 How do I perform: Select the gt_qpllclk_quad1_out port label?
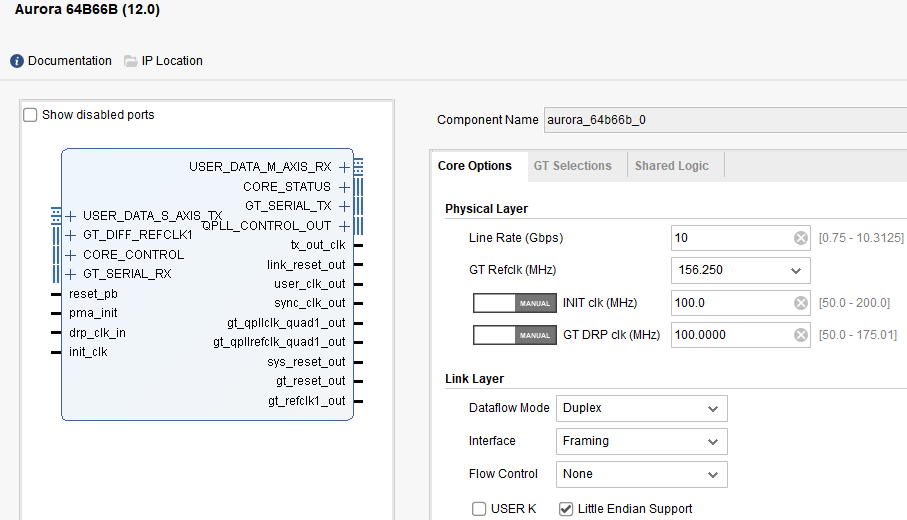tap(286, 323)
